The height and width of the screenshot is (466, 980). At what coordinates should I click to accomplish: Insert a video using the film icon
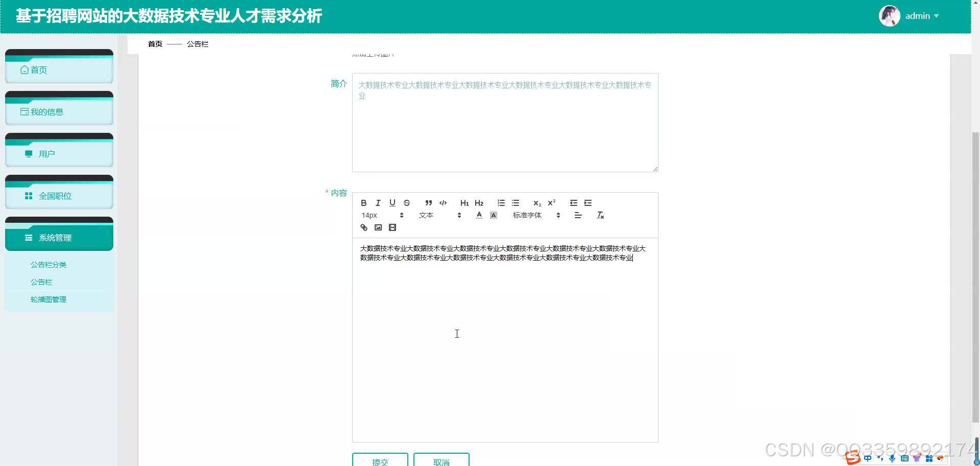392,227
